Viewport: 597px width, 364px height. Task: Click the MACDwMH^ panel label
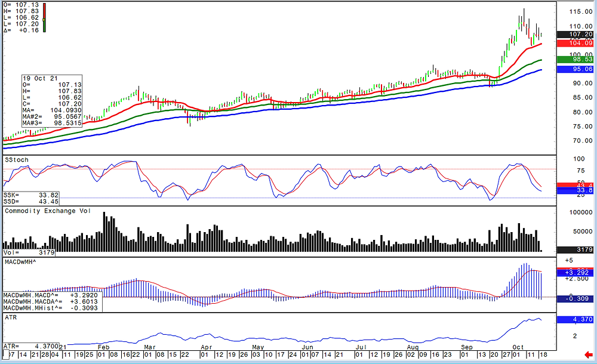[20, 262]
